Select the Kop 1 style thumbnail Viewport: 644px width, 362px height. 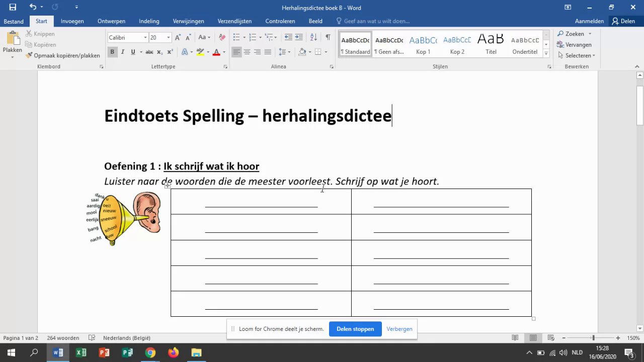(x=423, y=44)
